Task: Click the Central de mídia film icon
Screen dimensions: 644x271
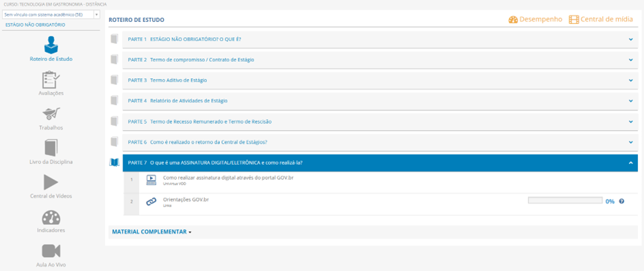Action: 573,20
